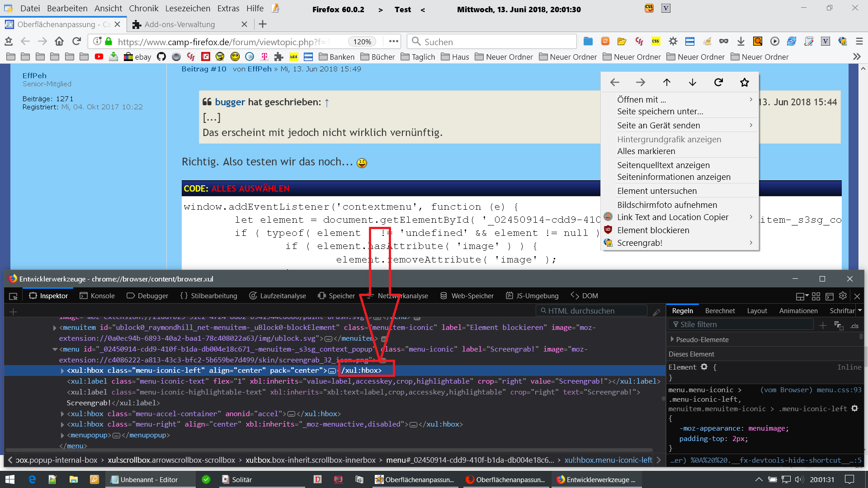
Task: Bookmark page via star in context menu
Action: (744, 82)
